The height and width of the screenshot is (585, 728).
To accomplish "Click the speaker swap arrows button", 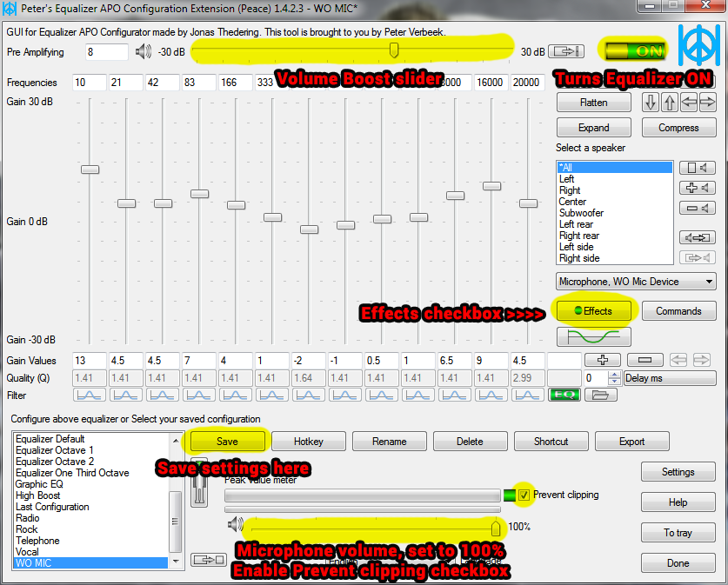I will point(698,237).
